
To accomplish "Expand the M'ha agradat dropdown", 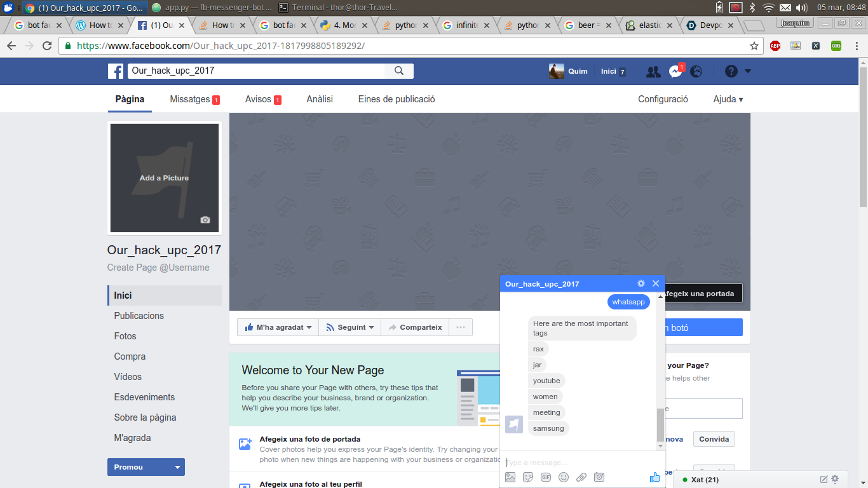I will 278,327.
